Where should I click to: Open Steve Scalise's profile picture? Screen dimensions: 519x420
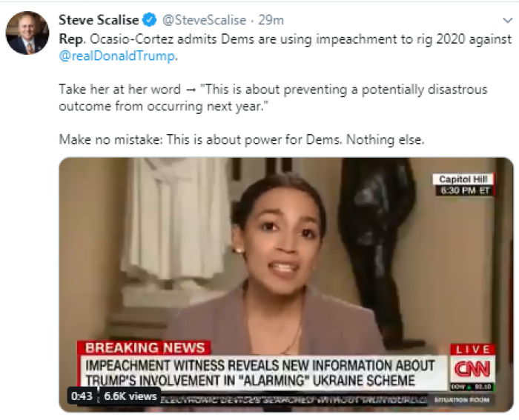pyautogui.click(x=27, y=33)
